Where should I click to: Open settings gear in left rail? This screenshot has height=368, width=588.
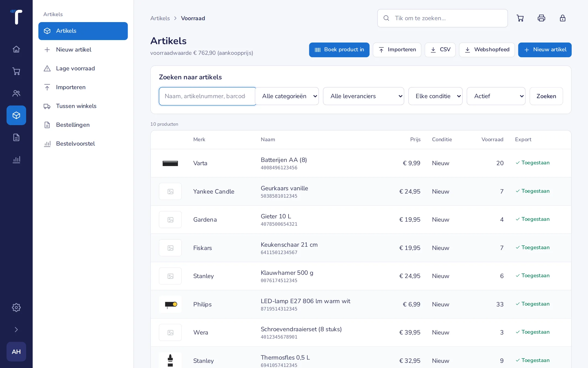click(16, 307)
